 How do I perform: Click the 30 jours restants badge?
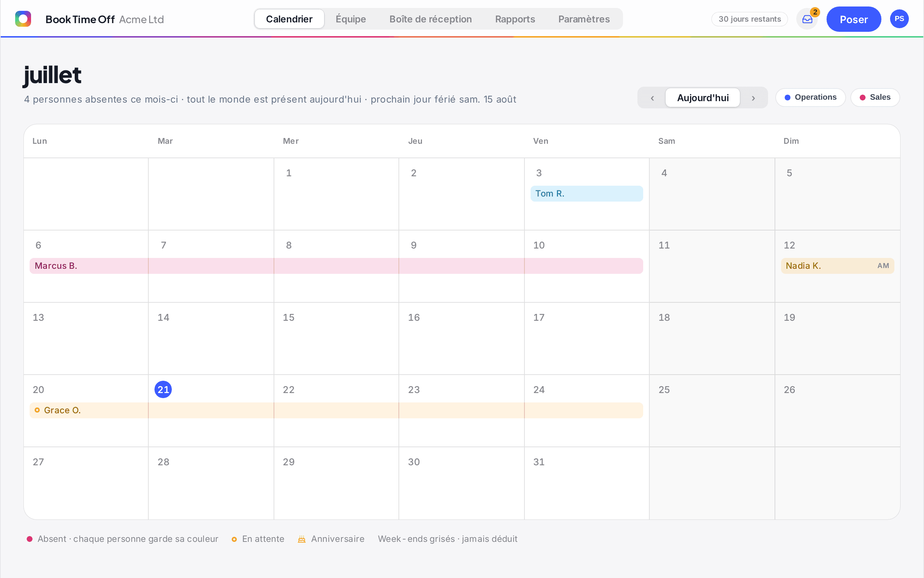pyautogui.click(x=750, y=19)
